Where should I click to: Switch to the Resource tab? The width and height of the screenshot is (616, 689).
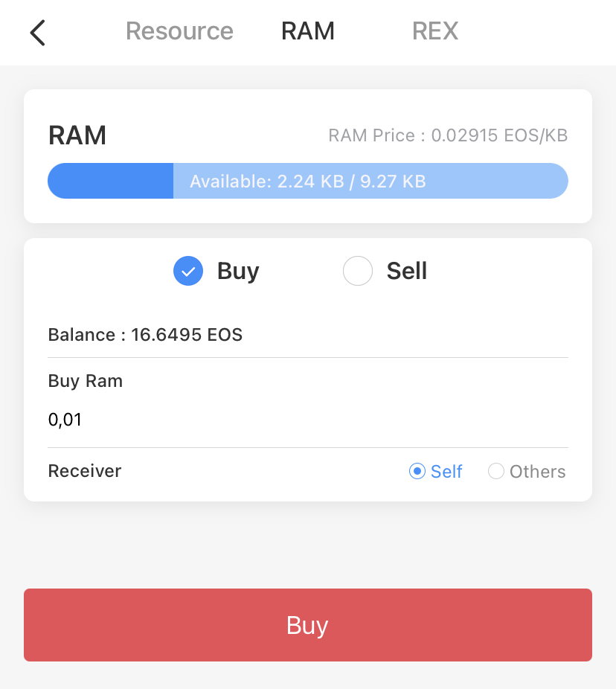(179, 31)
